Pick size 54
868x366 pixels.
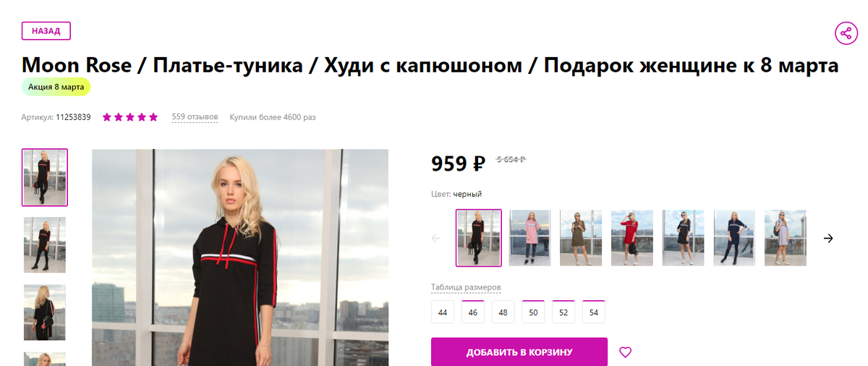(594, 312)
